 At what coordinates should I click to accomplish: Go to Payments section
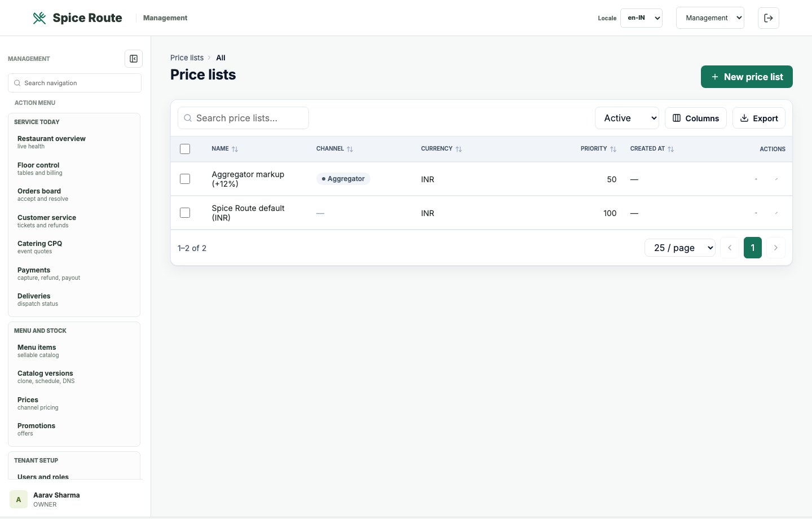pyautogui.click(x=74, y=274)
